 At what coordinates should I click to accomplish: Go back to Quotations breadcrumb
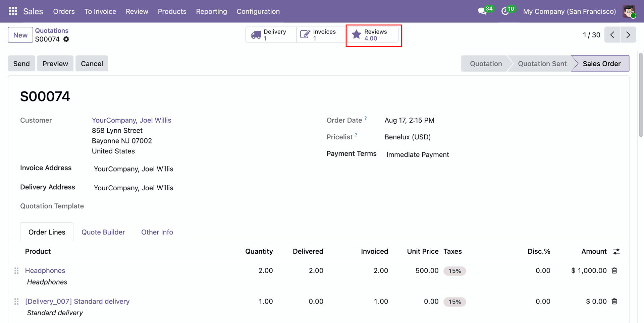tap(52, 30)
